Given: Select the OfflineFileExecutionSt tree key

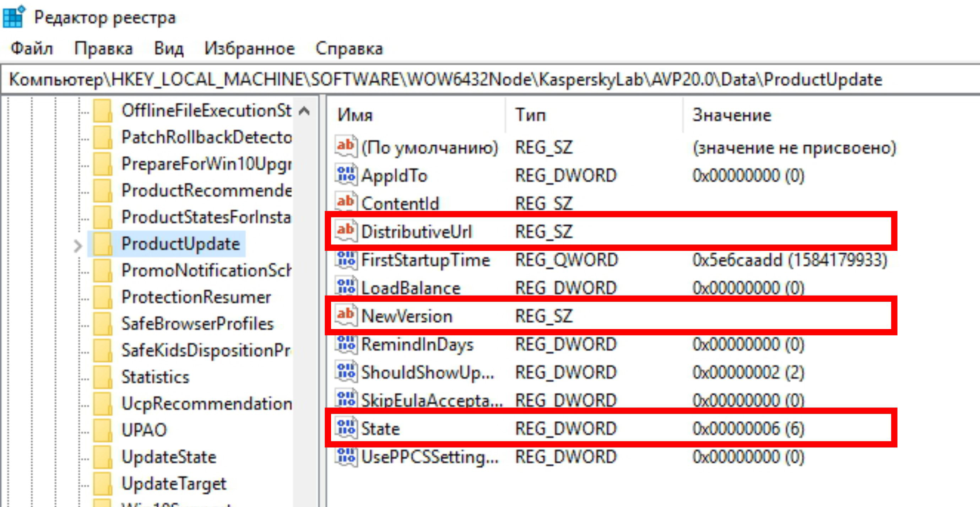Looking at the screenshot, I should (206, 111).
